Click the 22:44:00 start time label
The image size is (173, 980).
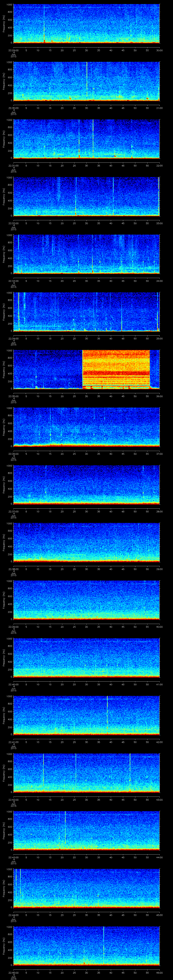[x=13, y=915]
